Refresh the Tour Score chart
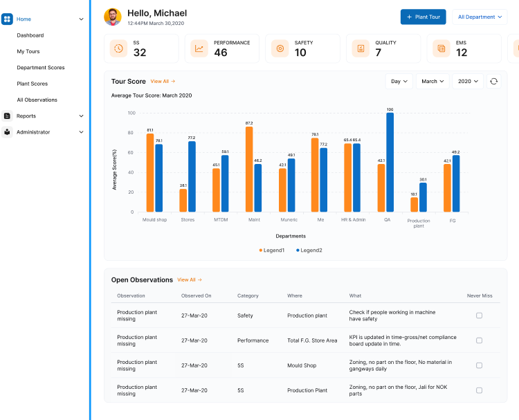519x420 pixels. point(493,82)
